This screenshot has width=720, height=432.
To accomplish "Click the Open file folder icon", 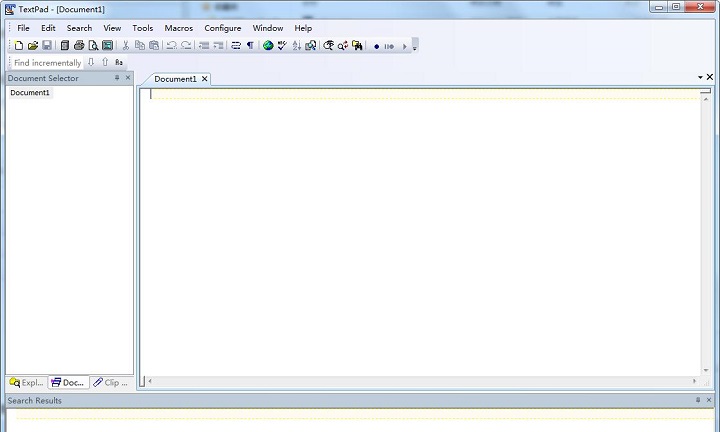I will [x=33, y=45].
